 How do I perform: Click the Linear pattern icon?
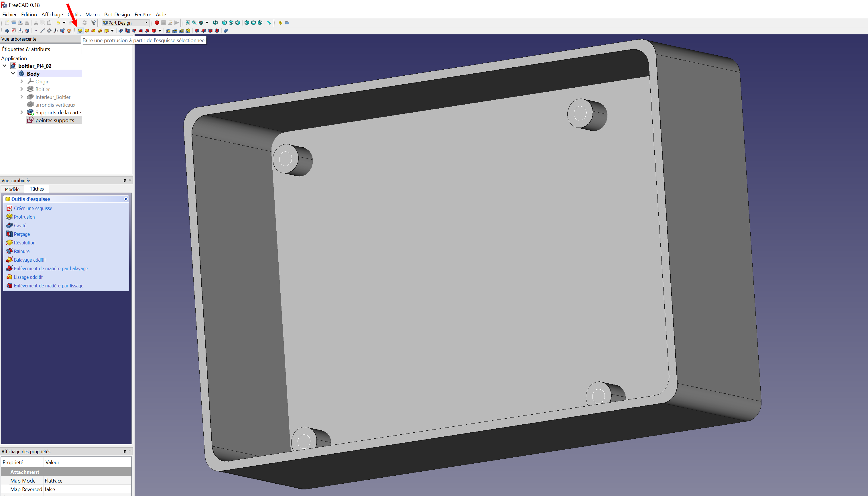click(x=175, y=31)
